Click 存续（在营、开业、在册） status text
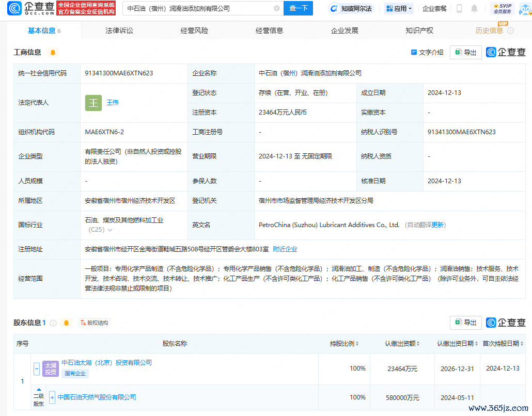The image size is (532, 416). (x=293, y=93)
